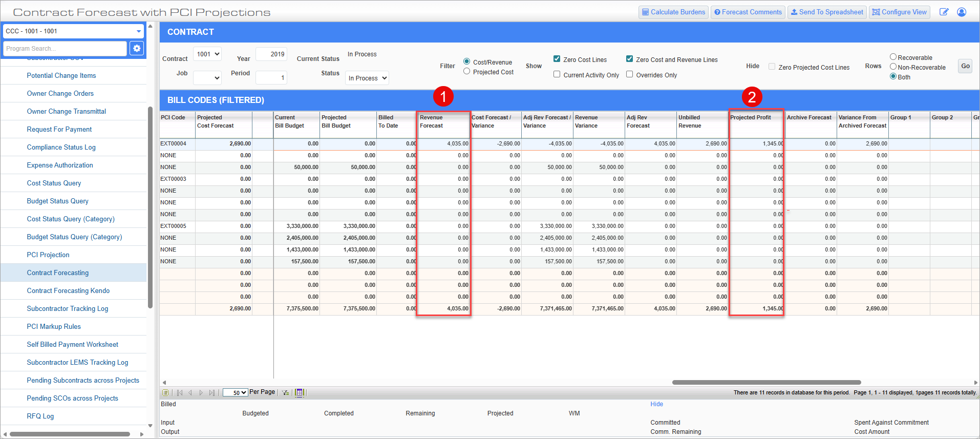Click the sidebar vertical scrollbar
This screenshot has height=439, width=980.
pyautogui.click(x=150, y=207)
